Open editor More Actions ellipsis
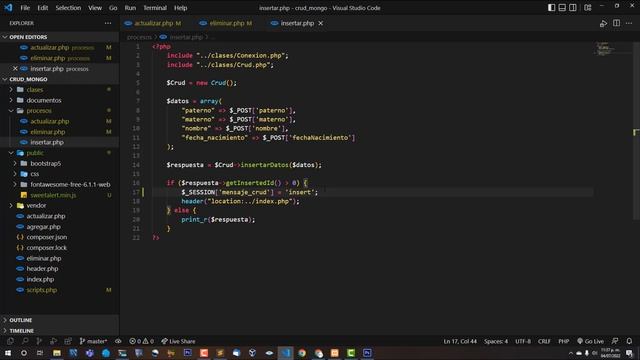The image size is (640, 360). 629,23
